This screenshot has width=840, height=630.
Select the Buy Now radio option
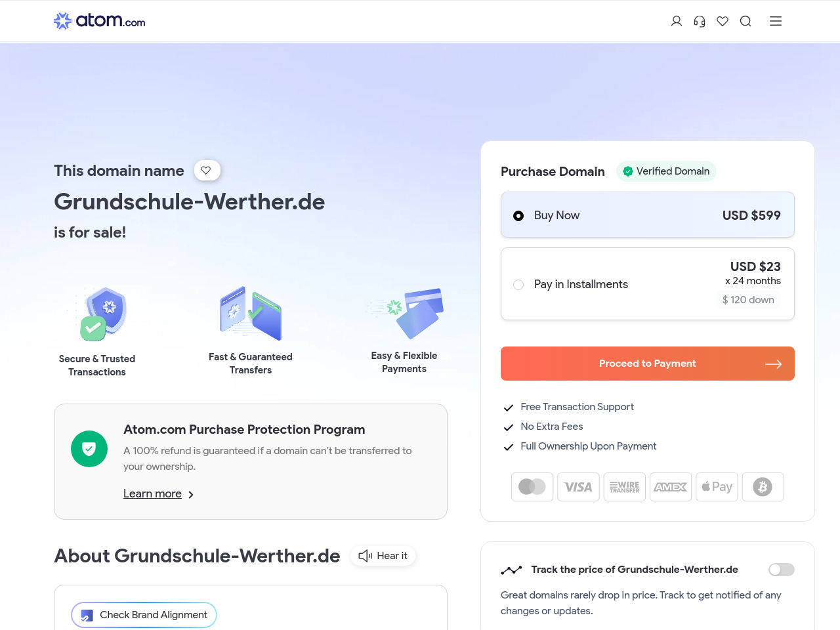coord(518,216)
